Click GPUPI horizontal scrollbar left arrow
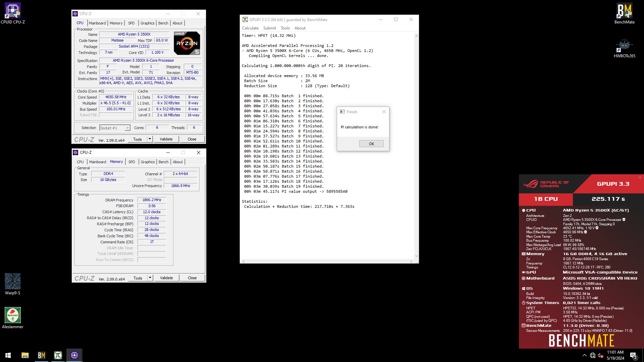This screenshot has width=644, height=362. [x=244, y=261]
